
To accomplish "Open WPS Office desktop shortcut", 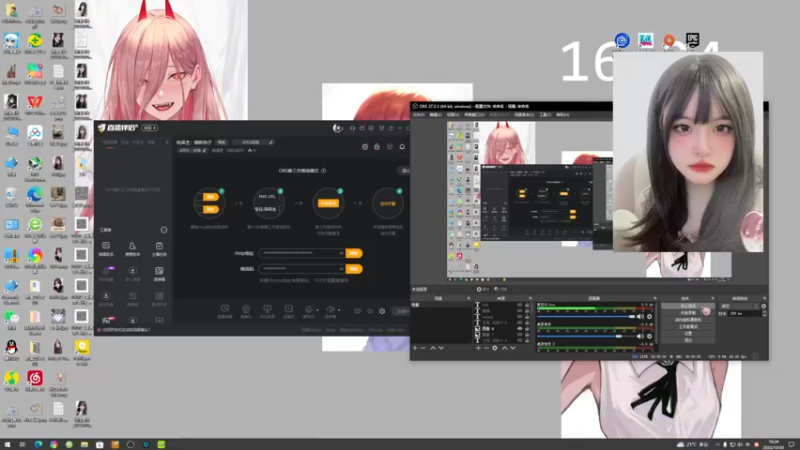I will click(35, 105).
